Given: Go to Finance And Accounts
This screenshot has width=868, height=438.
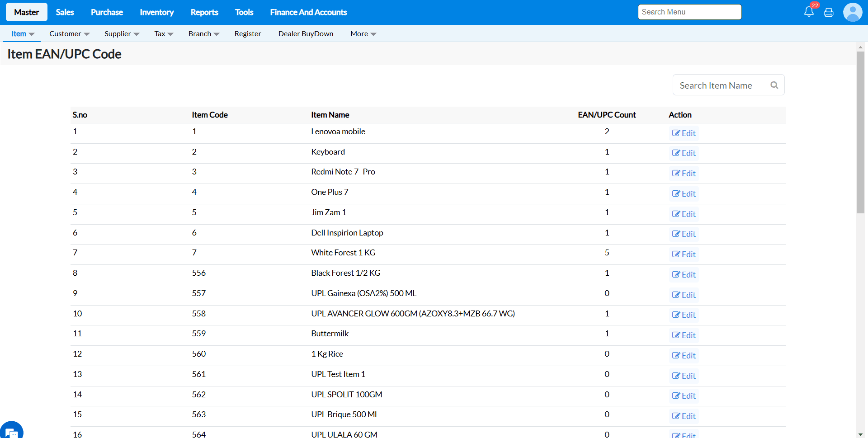Looking at the screenshot, I should [308, 12].
